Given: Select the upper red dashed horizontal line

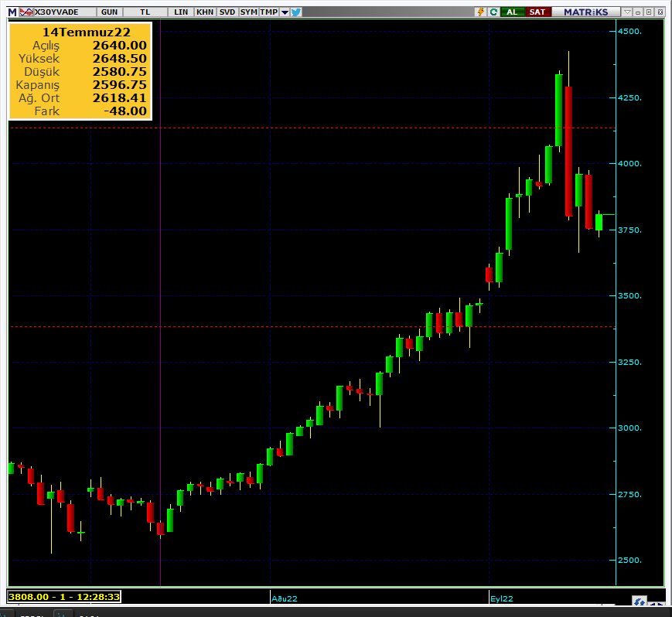Looking at the screenshot, I should click(313, 128).
